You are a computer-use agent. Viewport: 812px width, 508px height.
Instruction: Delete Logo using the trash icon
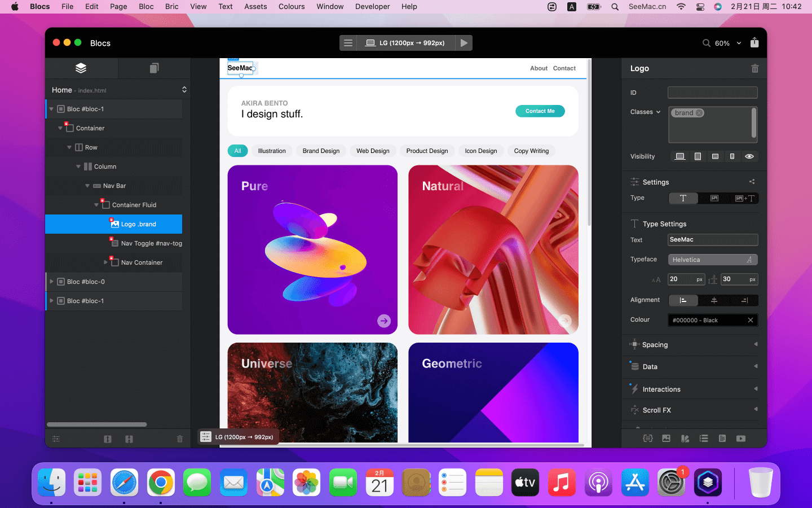754,68
